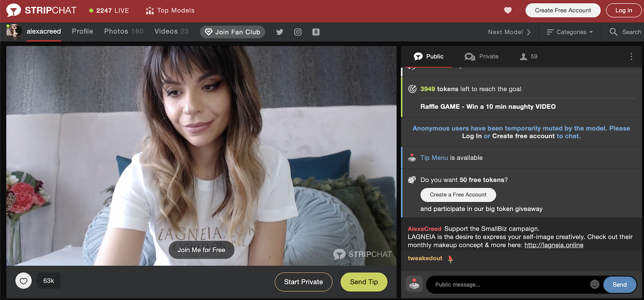Click the Twitter icon in profile bar
Viewport: 644px width, 300px height.
tap(279, 32)
